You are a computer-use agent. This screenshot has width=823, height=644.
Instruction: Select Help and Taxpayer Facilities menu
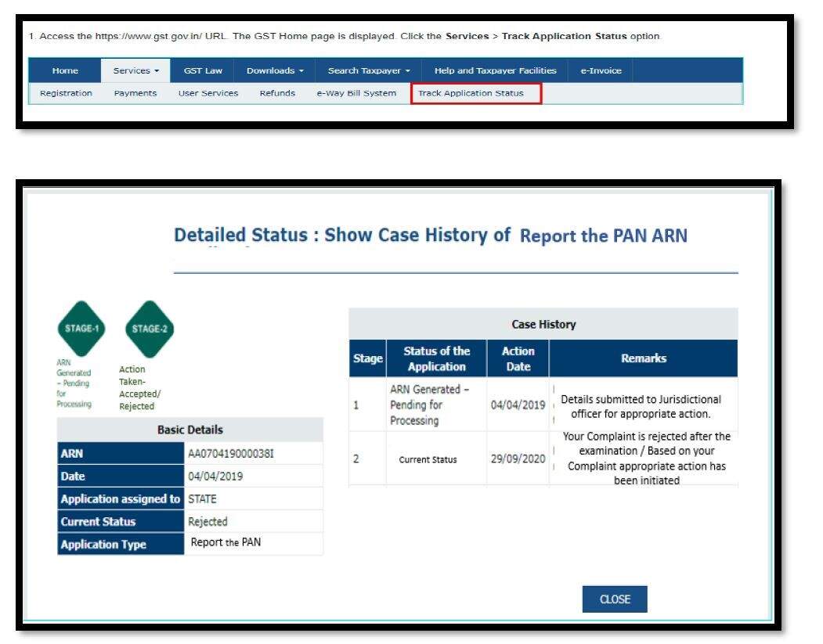tap(495, 70)
